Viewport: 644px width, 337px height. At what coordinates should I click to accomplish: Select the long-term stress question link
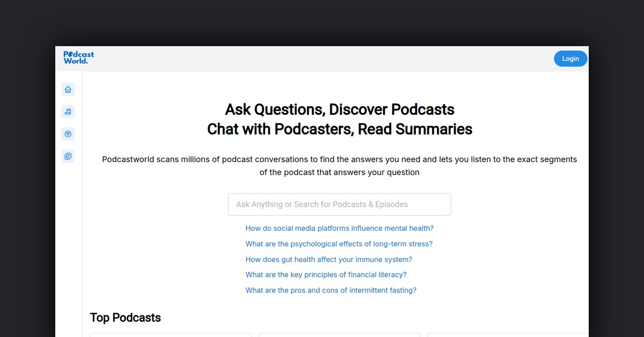[x=339, y=244]
